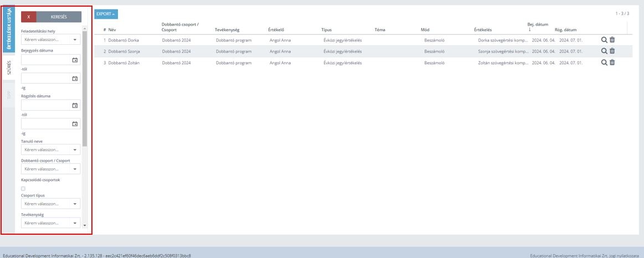Delete Dobbantó Zoltán's evaluation row
Image resolution: width=644 pixels, height=258 pixels.
click(612, 62)
